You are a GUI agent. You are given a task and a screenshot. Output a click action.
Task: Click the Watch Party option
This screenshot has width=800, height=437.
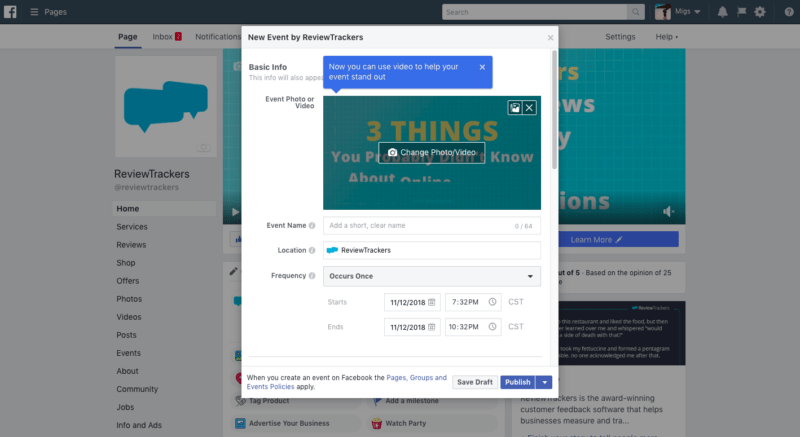click(x=432, y=423)
